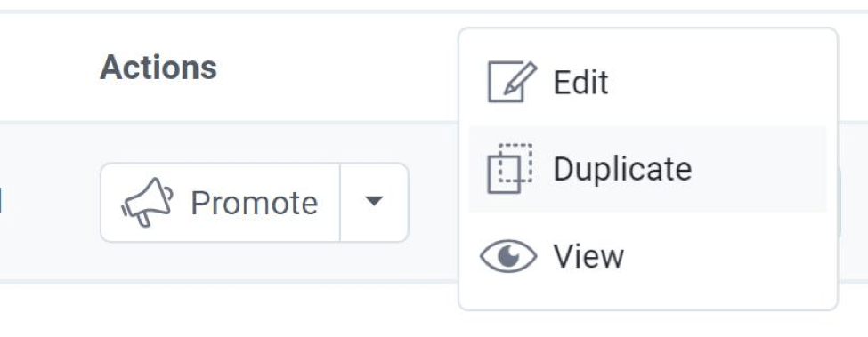The width and height of the screenshot is (868, 337).
Task: Click the Promote text label
Action: 254,203
